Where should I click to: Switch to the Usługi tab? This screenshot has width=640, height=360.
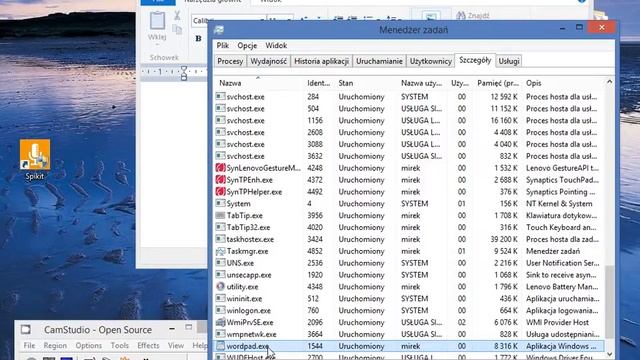click(509, 61)
